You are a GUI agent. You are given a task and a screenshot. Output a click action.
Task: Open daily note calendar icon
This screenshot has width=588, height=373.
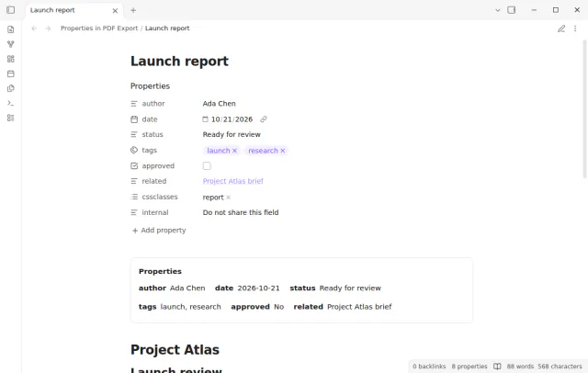click(x=10, y=73)
